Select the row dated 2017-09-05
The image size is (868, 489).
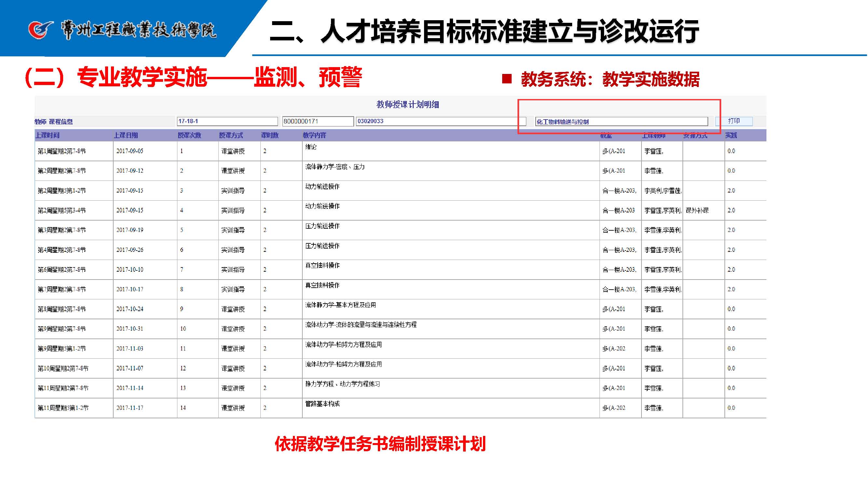(x=130, y=151)
